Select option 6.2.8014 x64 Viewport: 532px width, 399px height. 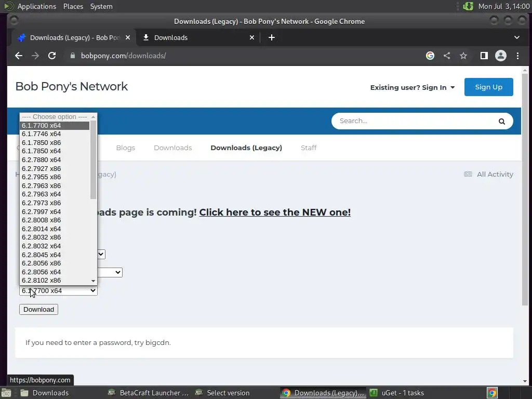point(55,229)
